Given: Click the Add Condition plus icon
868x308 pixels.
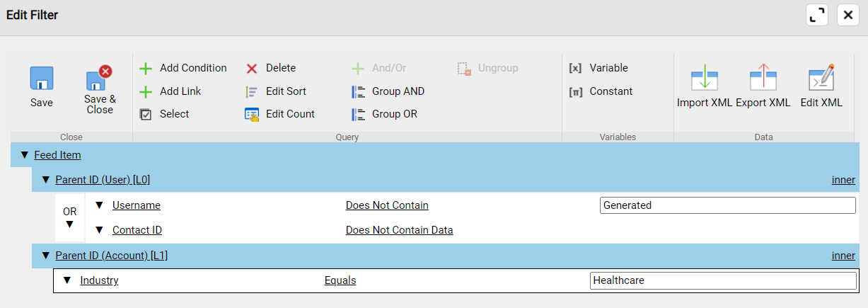Looking at the screenshot, I should coord(146,69).
